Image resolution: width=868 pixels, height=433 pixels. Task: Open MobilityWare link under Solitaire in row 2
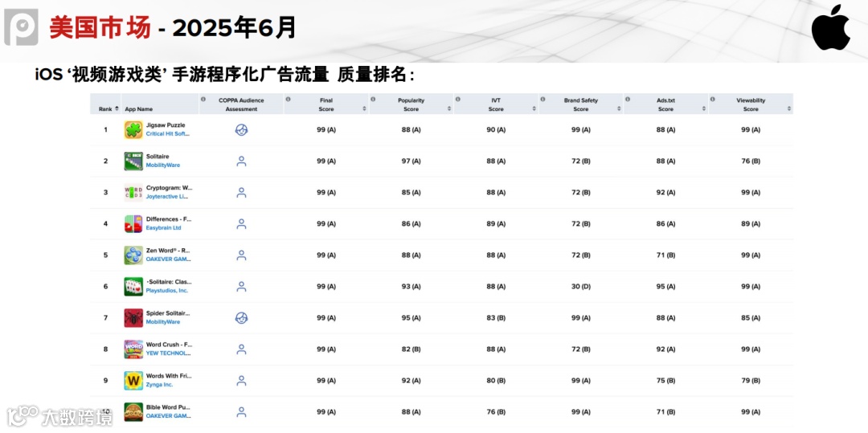click(x=162, y=165)
